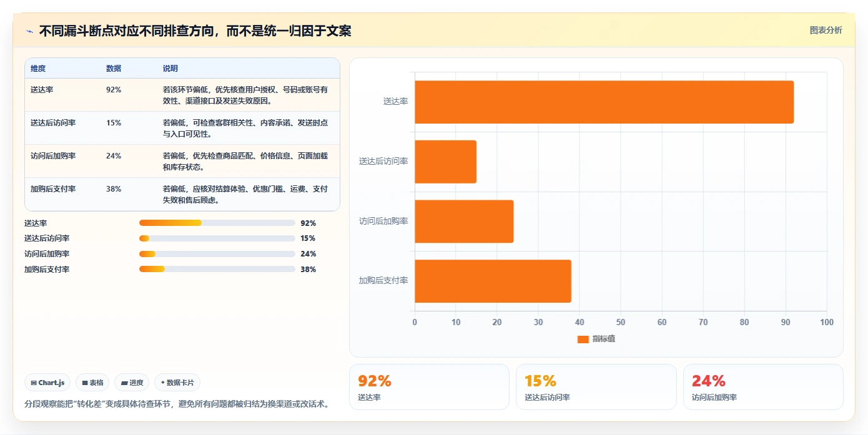Select the 送达后访问率 table row cell

[x=53, y=123]
